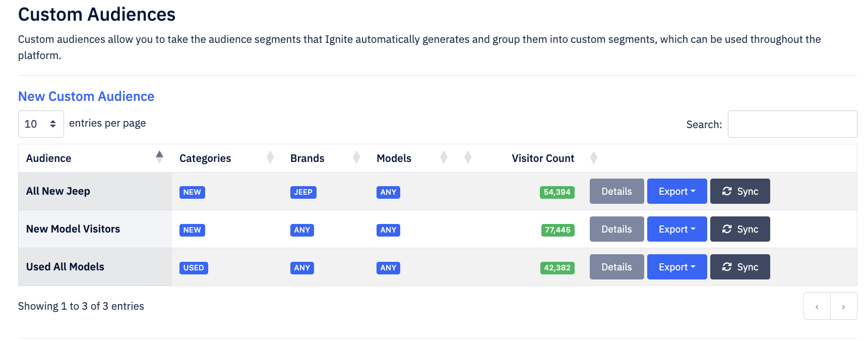
Task: Go to the previous page arrow
Action: pos(817,306)
